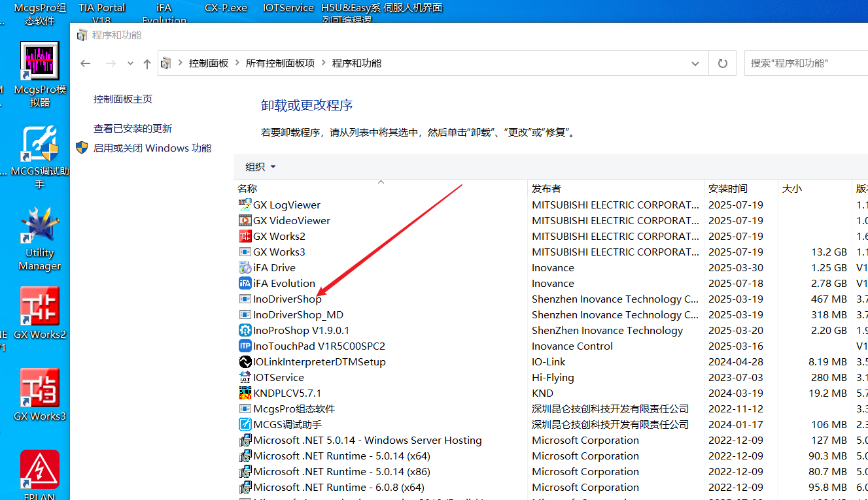
Task: Click the InoProShop V1.9.0.1 icon
Action: [245, 331]
